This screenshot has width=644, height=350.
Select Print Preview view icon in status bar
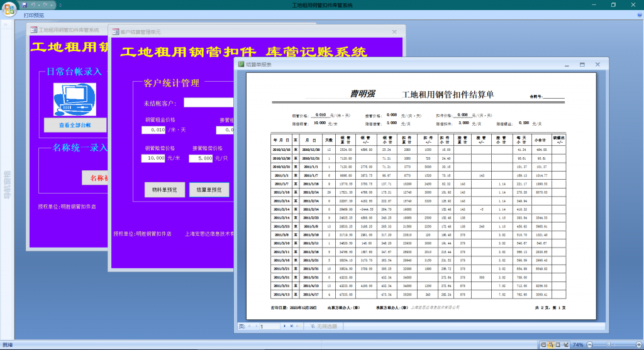551,344
